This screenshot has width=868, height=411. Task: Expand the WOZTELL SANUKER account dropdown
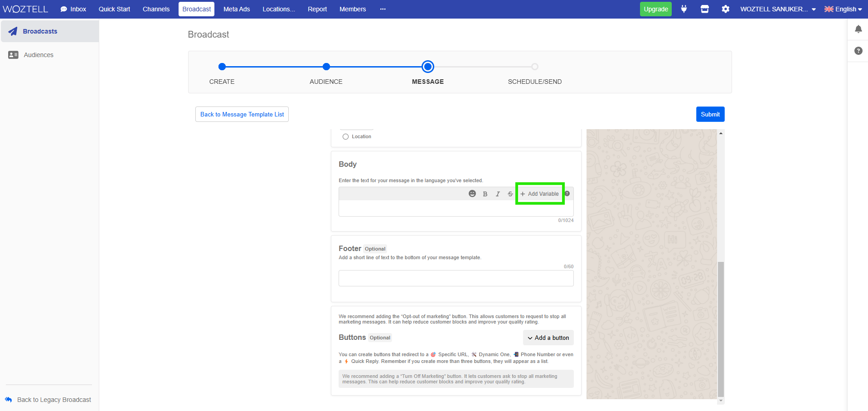(776, 9)
